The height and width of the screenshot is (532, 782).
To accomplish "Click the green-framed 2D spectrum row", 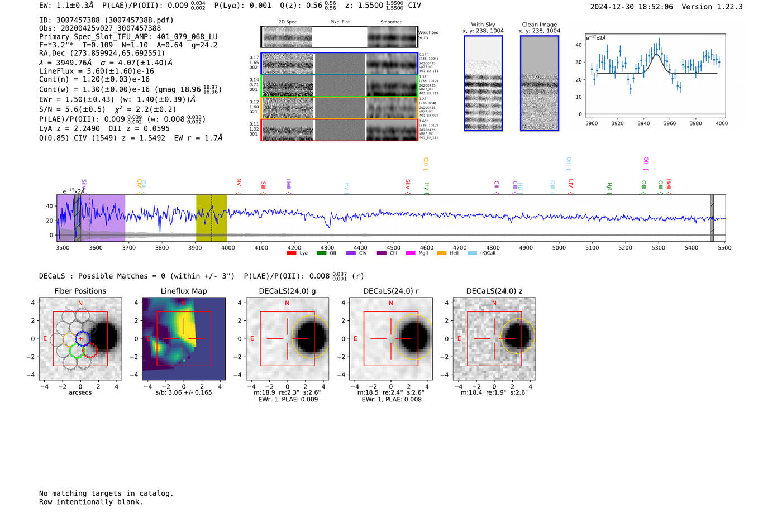I will [340, 86].
